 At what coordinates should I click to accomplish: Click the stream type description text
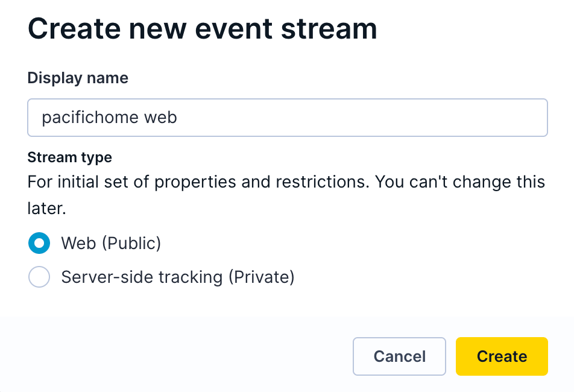pos(286,195)
